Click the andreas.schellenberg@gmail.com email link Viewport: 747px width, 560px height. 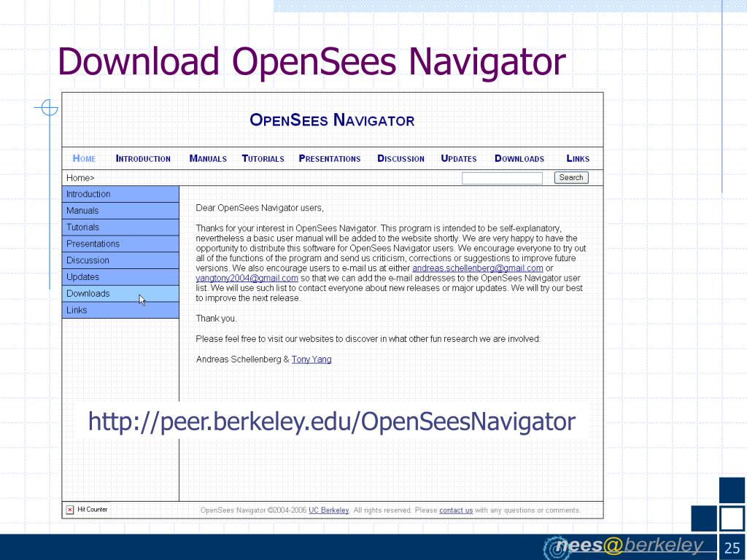point(477,268)
